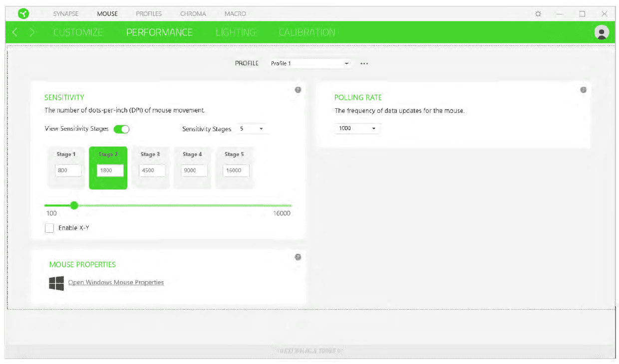Image resolution: width=619 pixels, height=364 pixels.
Task: Show the Sensitivity help tooltip icon
Action: click(x=298, y=90)
